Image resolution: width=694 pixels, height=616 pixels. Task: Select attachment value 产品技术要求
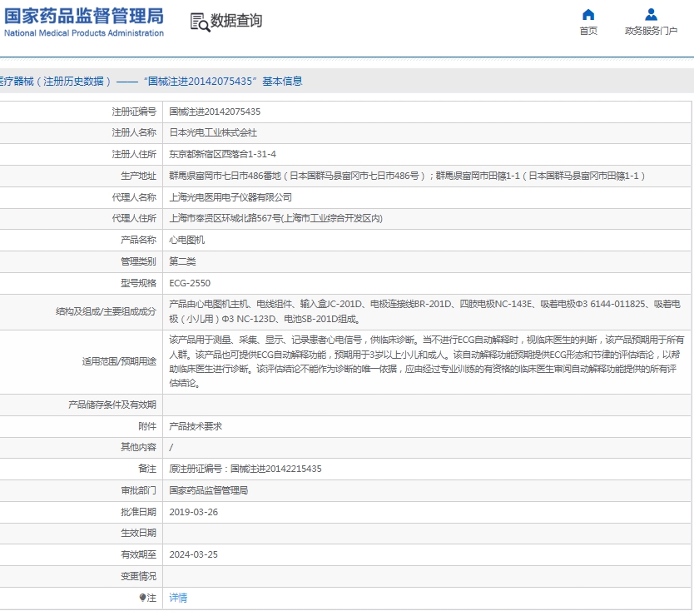point(196,426)
